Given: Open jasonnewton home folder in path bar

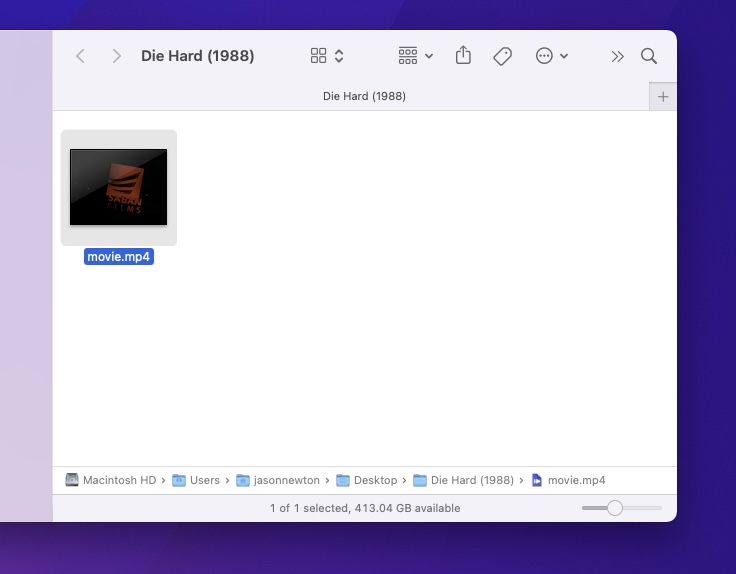Looking at the screenshot, I should (277, 480).
